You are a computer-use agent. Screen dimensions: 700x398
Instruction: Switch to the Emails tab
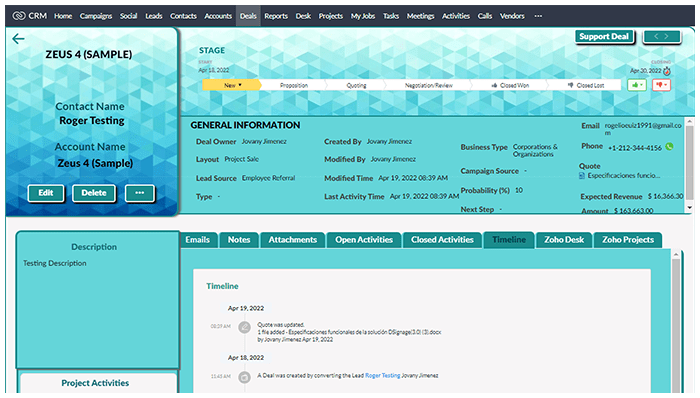(x=197, y=240)
